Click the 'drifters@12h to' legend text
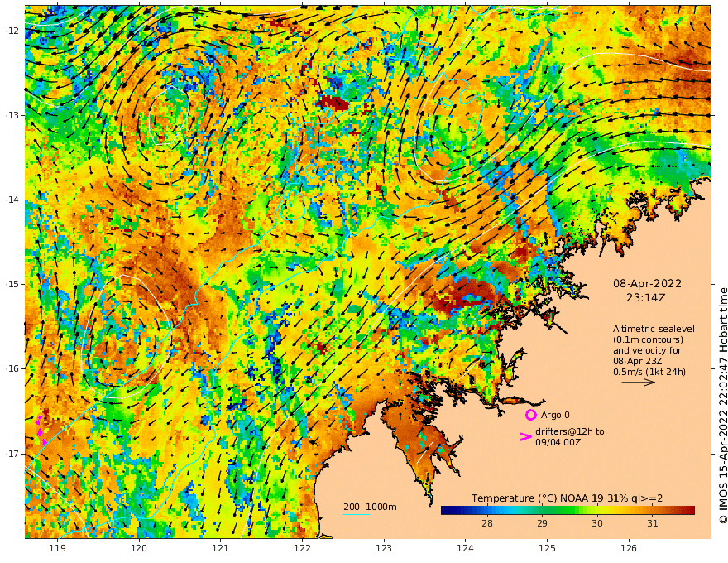The width and height of the screenshot is (728, 563). (570, 431)
